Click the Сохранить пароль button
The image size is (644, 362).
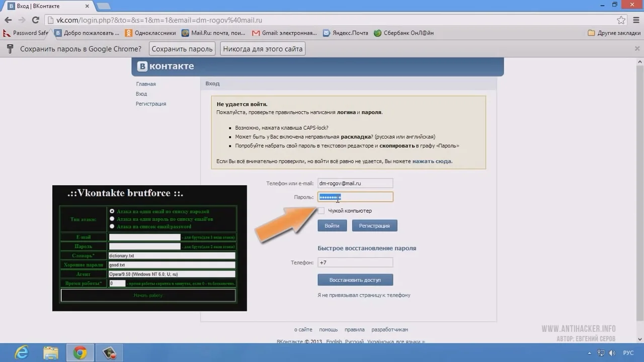click(x=182, y=49)
